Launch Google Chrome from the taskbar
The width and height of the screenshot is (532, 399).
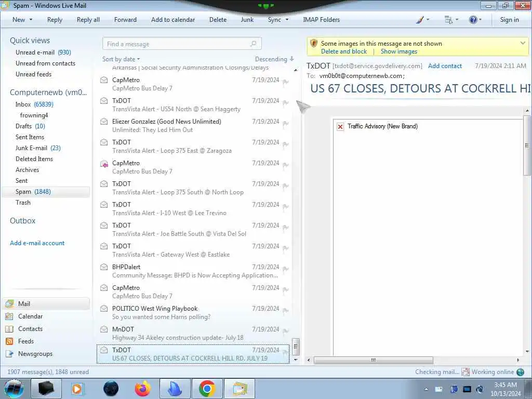pyautogui.click(x=207, y=389)
